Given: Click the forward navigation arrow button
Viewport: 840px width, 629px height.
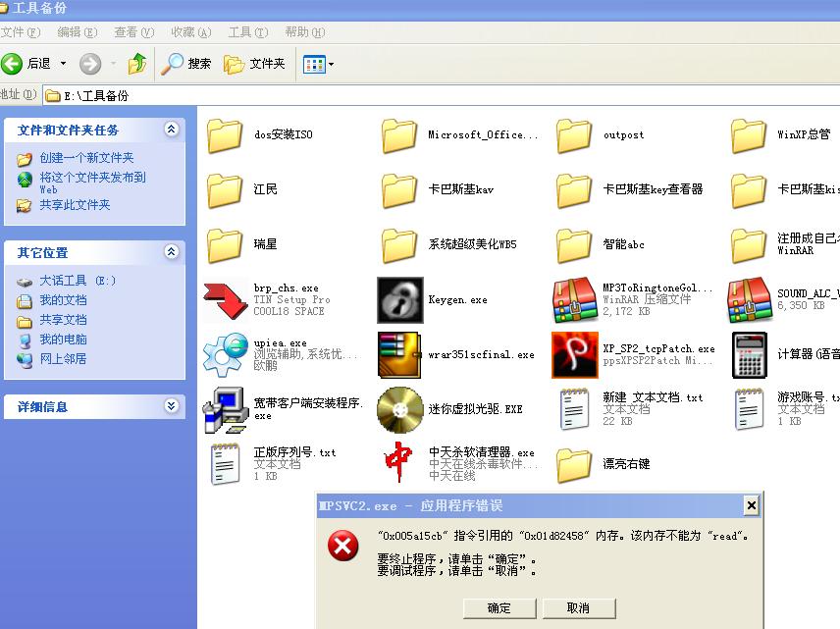Looking at the screenshot, I should pos(90,64).
